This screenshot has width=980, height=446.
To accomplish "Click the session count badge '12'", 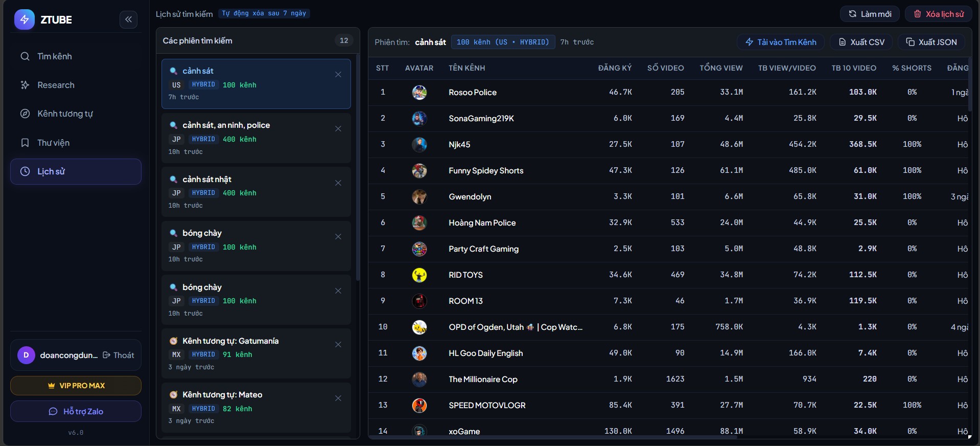I will click(x=344, y=40).
